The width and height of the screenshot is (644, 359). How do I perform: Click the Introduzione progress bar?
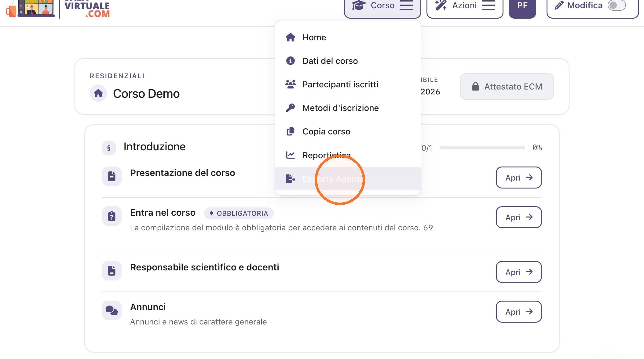tap(482, 148)
